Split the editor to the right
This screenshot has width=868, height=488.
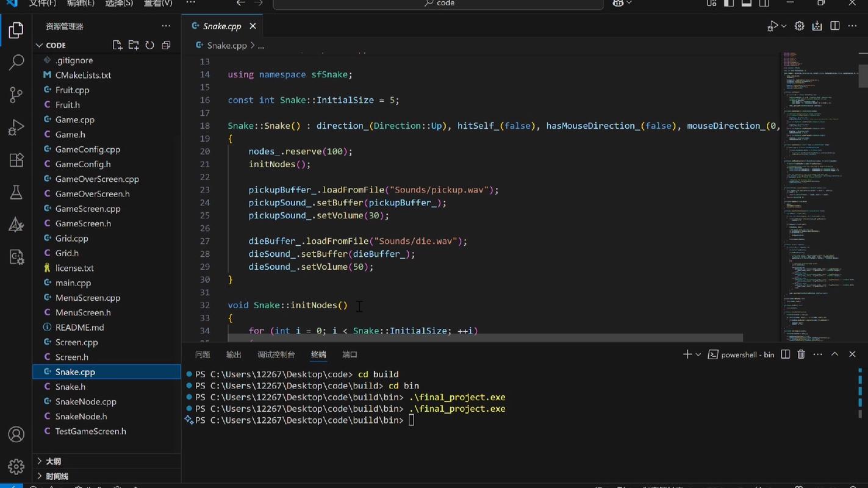(x=835, y=26)
